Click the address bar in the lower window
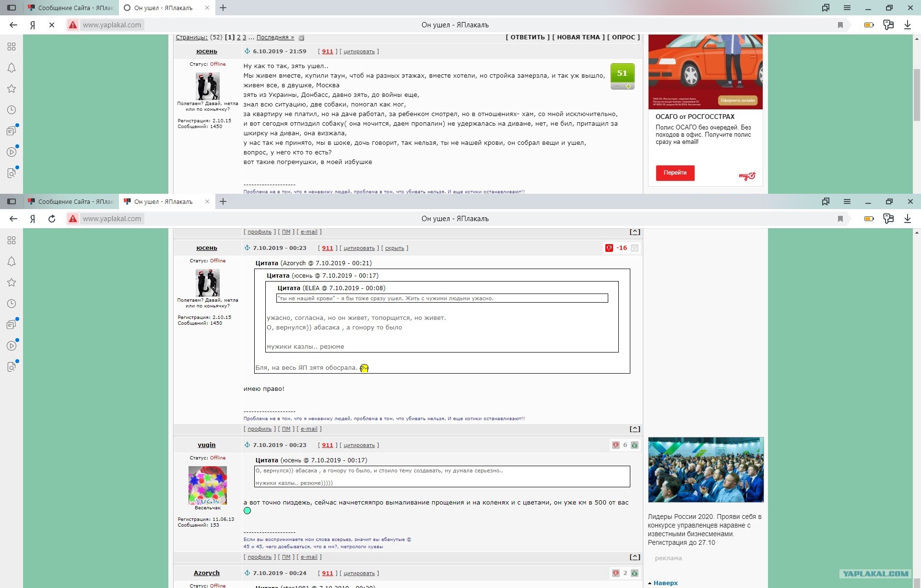This screenshot has width=921, height=588. (x=456, y=219)
